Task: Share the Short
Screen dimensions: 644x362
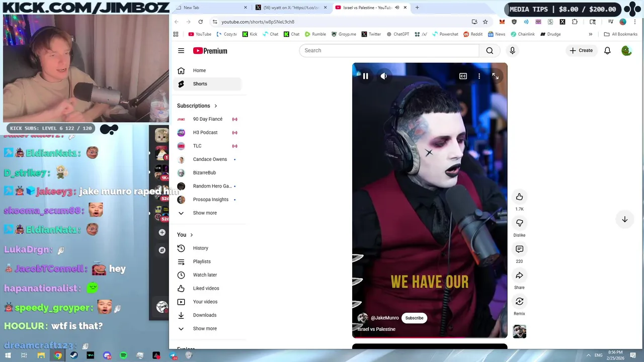Action: tap(519, 275)
